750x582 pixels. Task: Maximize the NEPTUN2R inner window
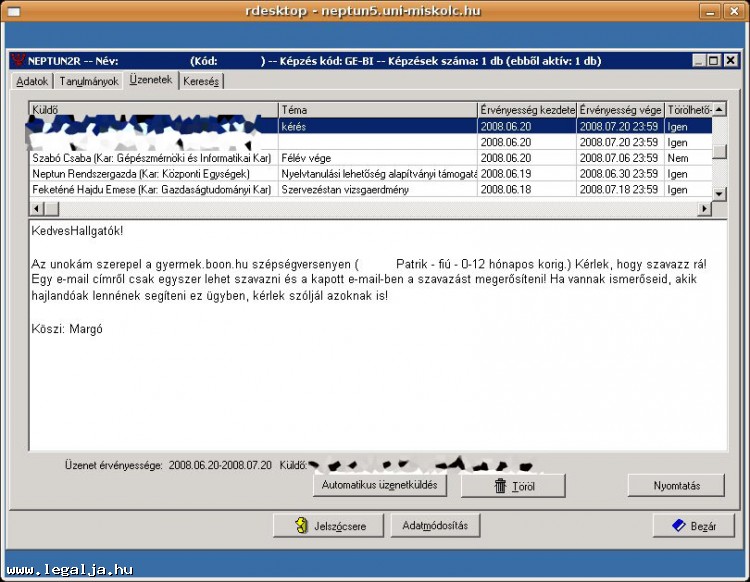point(713,61)
